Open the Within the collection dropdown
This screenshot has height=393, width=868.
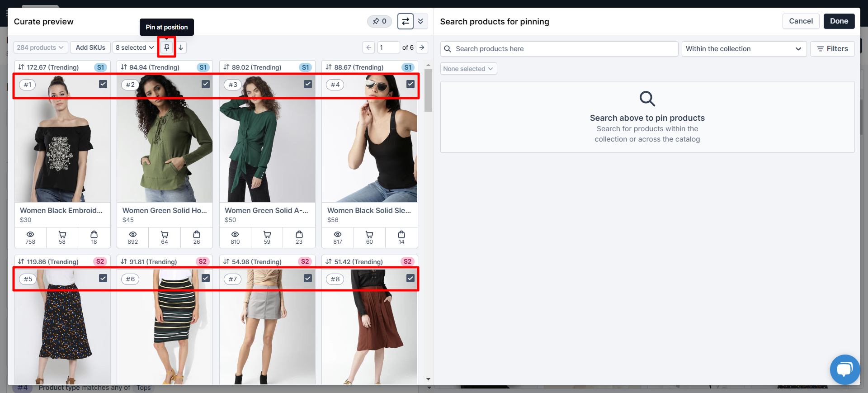pos(744,49)
